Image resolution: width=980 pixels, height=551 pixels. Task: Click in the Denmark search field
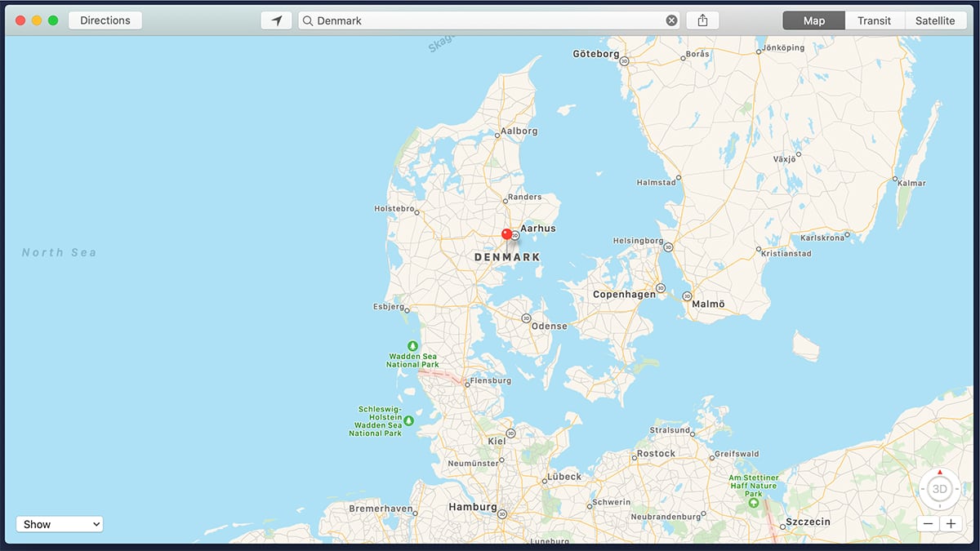click(x=488, y=20)
